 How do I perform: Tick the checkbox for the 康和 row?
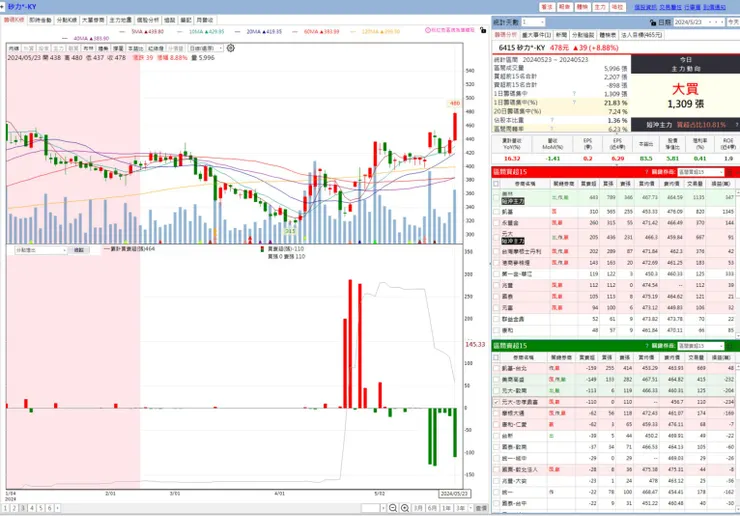[496, 330]
